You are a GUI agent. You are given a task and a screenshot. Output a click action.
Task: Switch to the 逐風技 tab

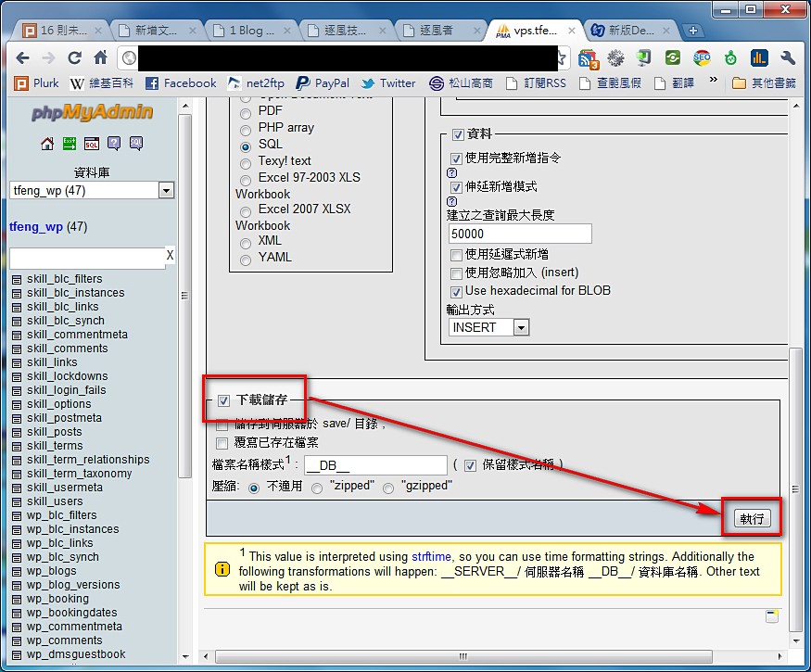347,31
